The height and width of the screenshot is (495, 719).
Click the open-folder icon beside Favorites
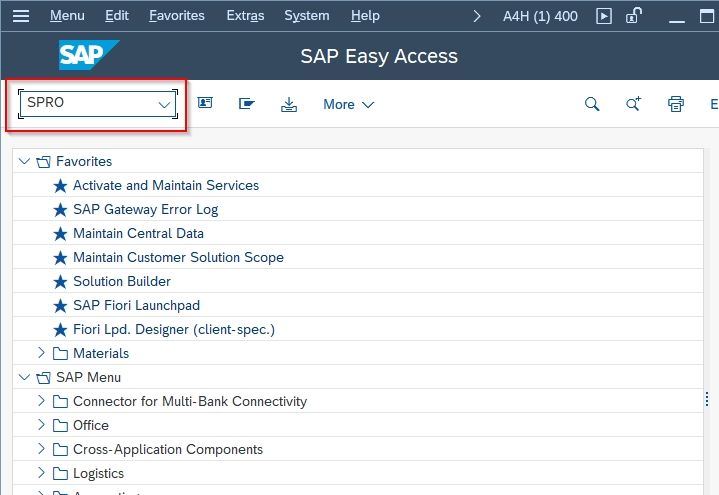[44, 161]
